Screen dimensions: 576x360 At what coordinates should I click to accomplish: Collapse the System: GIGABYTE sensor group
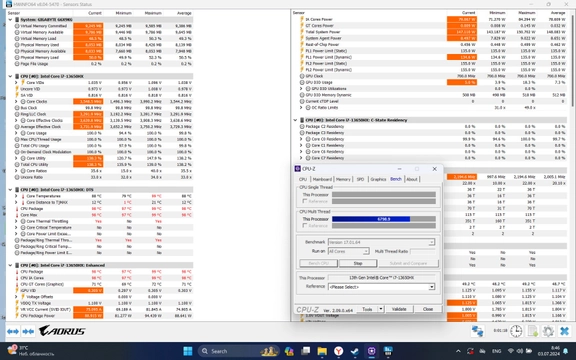[10, 19]
